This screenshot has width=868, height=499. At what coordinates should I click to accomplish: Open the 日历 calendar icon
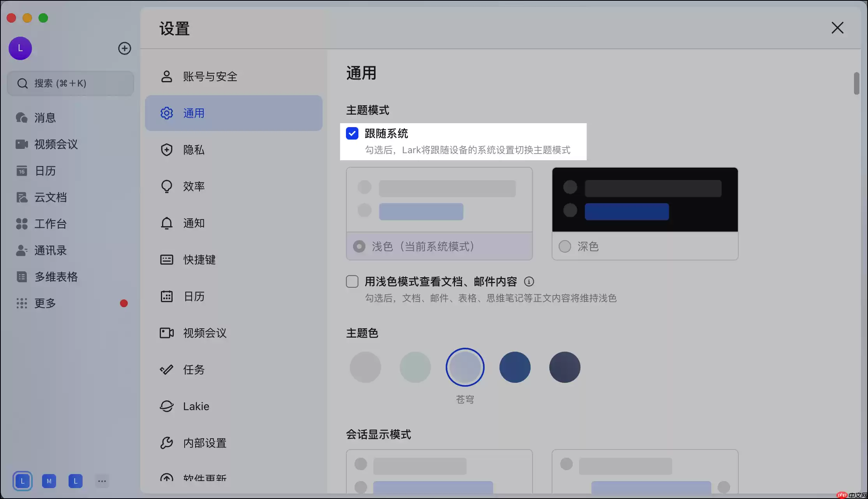pyautogui.click(x=21, y=171)
